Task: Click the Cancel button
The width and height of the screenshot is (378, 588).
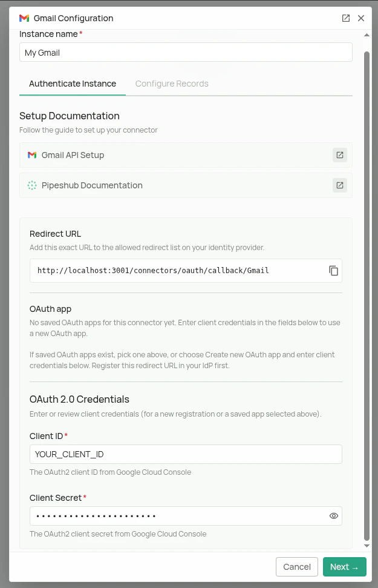Action: 297,567
